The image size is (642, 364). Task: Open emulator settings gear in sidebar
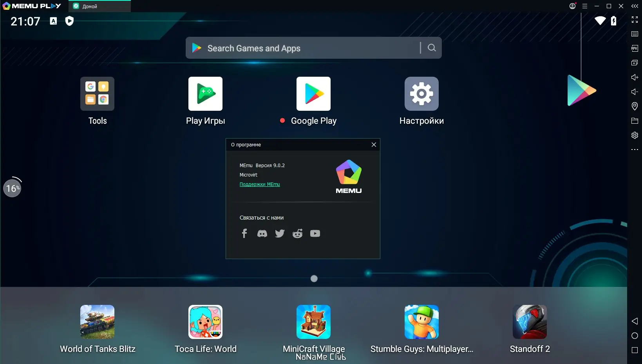click(635, 135)
